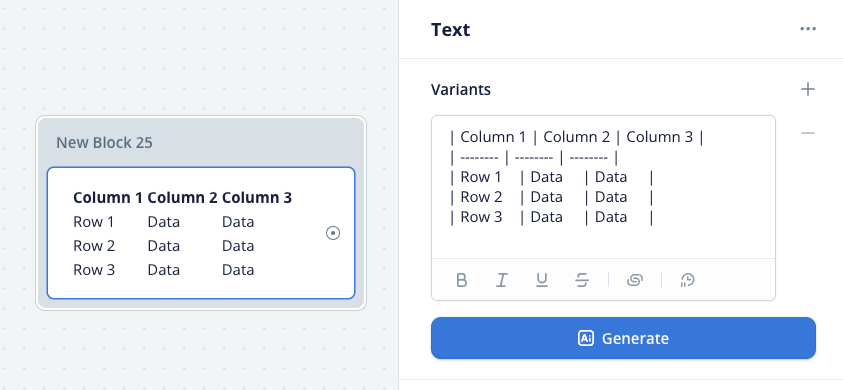Toggle bold formatting in text editor
The width and height of the screenshot is (843, 390).
(x=461, y=280)
